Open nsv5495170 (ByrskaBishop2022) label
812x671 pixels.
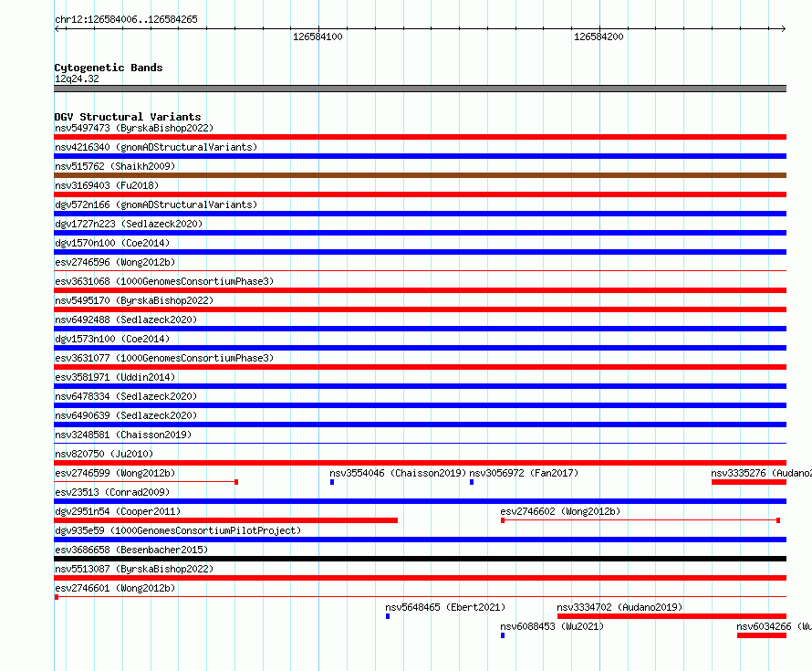(x=134, y=300)
